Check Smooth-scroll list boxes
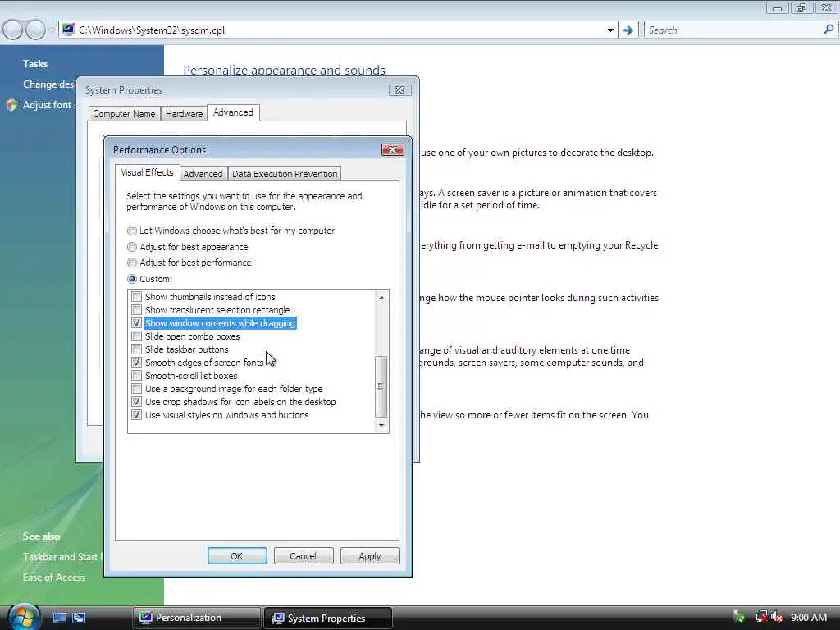 click(x=137, y=376)
